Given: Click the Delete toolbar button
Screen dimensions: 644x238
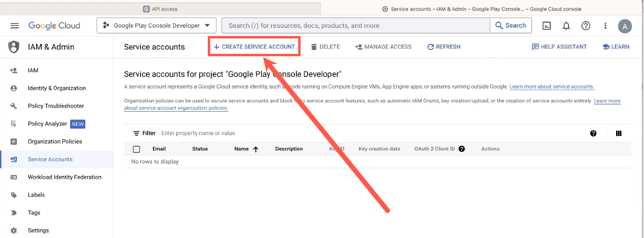Looking at the screenshot, I should pos(325,47).
